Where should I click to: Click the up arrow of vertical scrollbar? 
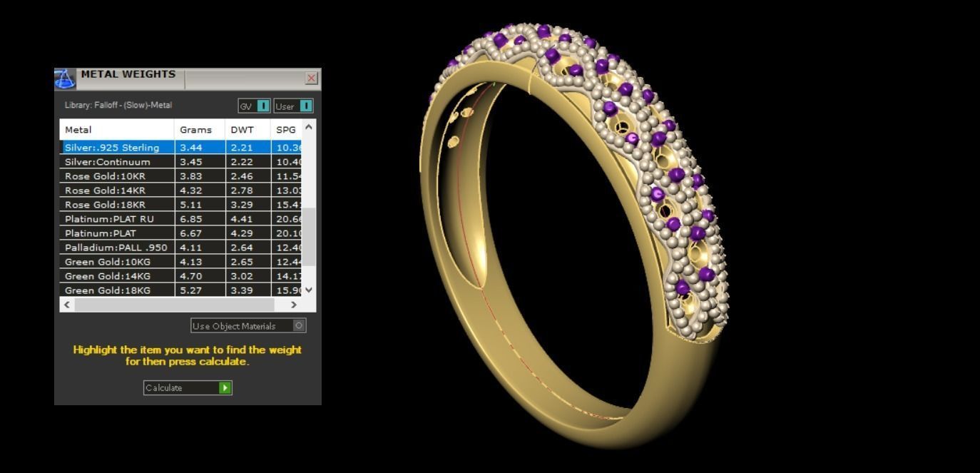click(309, 127)
